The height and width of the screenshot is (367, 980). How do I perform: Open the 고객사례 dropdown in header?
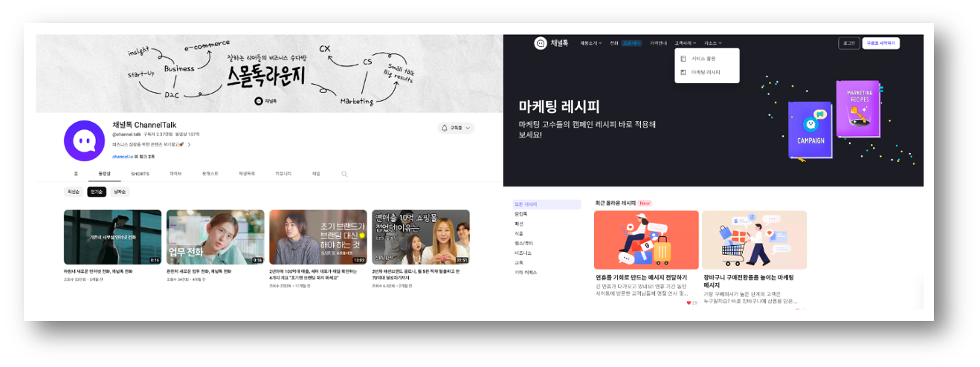[685, 43]
